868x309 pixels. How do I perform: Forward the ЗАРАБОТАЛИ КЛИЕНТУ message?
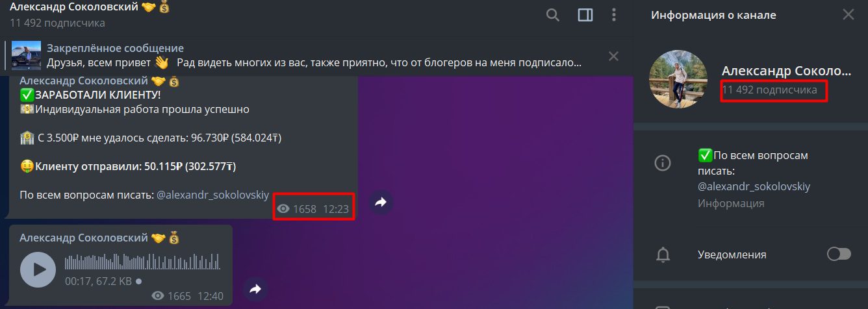tap(381, 203)
